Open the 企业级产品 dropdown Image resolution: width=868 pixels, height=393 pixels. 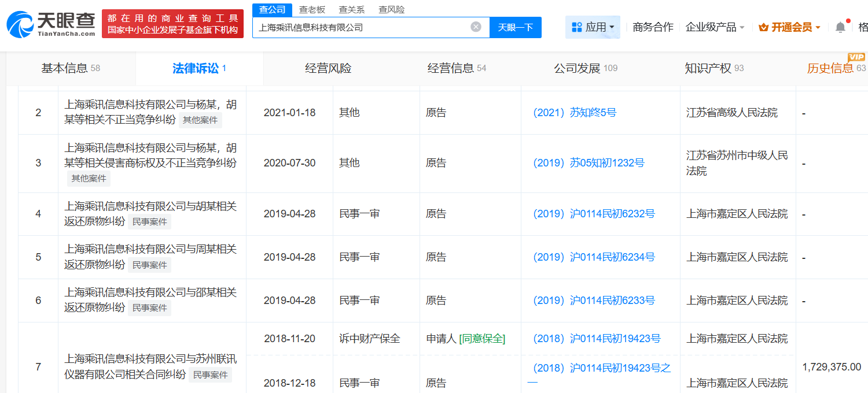tap(715, 27)
